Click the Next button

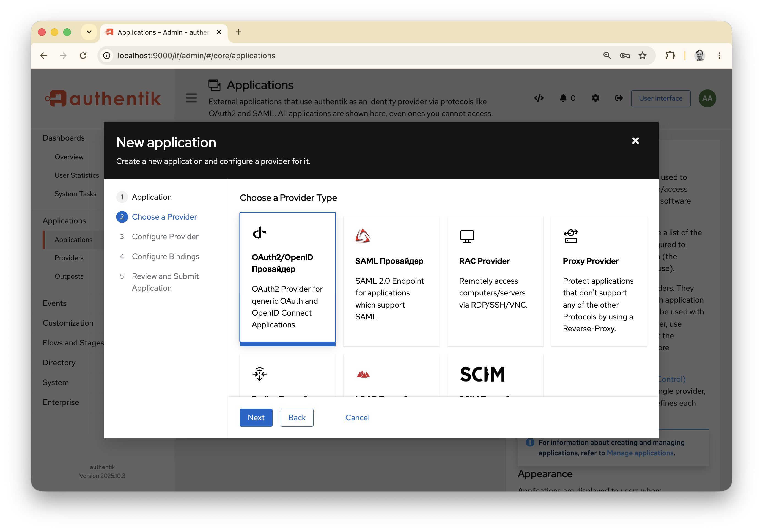click(x=256, y=417)
